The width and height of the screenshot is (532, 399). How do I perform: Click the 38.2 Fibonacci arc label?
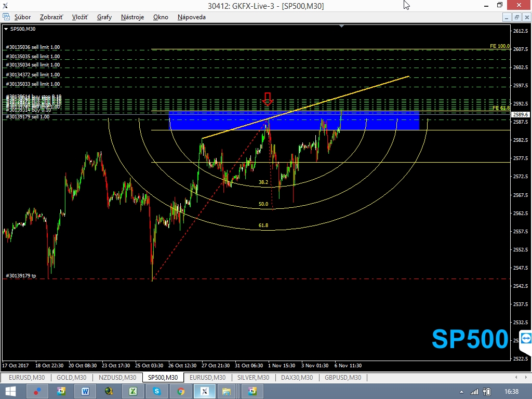(x=263, y=182)
